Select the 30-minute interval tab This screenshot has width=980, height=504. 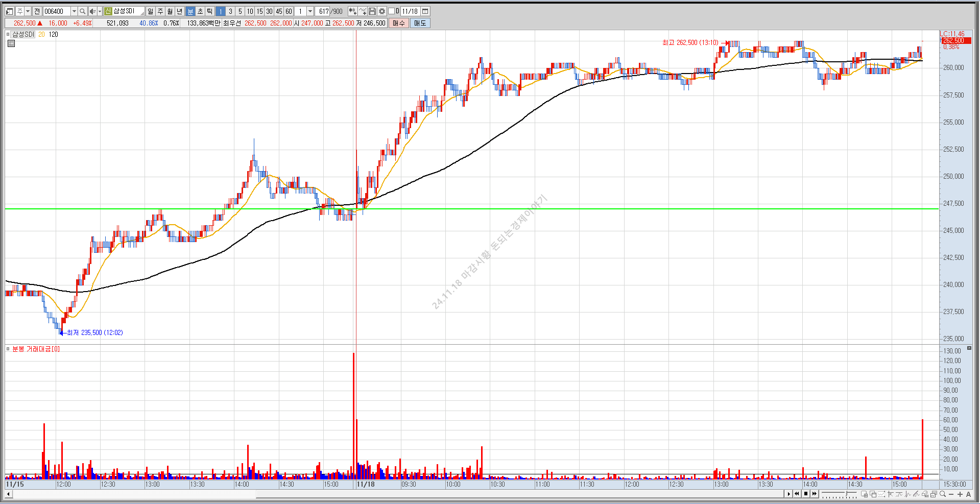coord(269,11)
